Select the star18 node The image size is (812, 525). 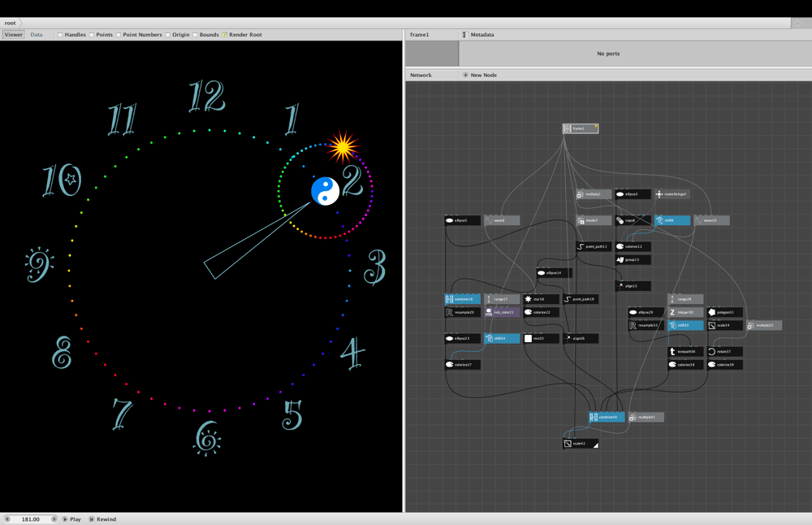[x=541, y=300]
